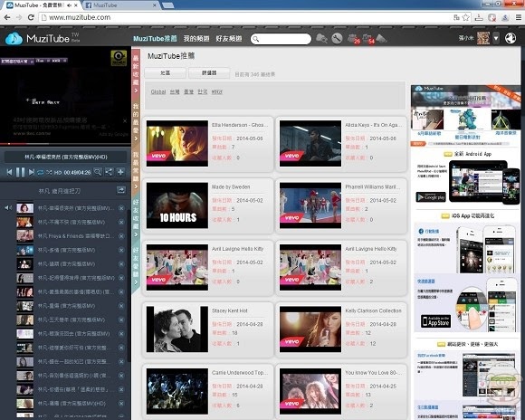525x420 pixels.
Task: Go back with the browser back arrow
Action: (x=7, y=17)
